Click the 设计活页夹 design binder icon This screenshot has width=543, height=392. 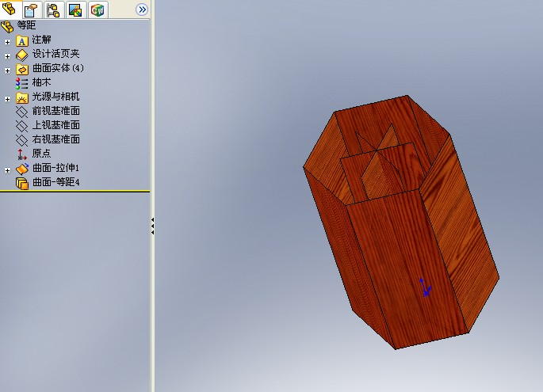[22, 55]
